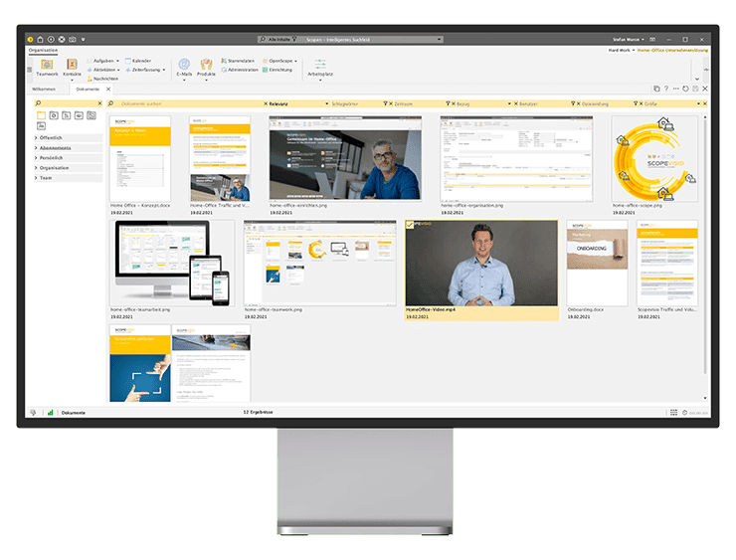This screenshot has height=560, width=736.
Task: Click the save disk icon in toolbar
Action: [x=695, y=89]
